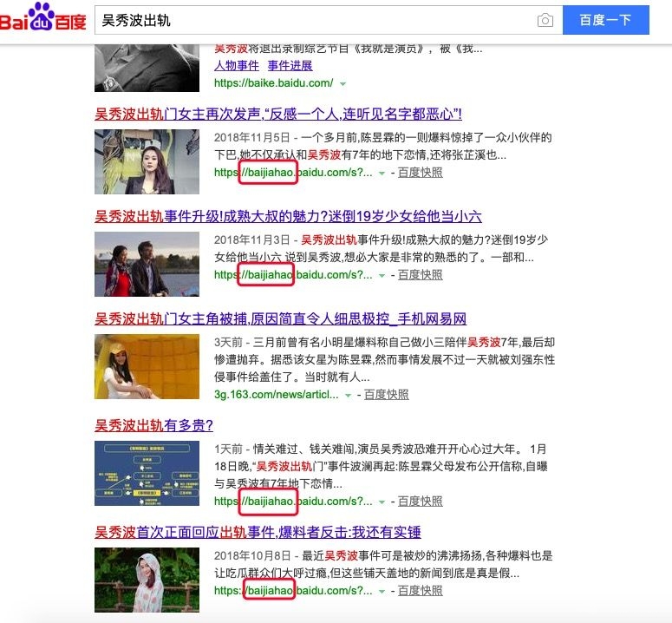This screenshot has height=623, width=672.
Task: Click the Baidu logo
Action: pos(42,17)
